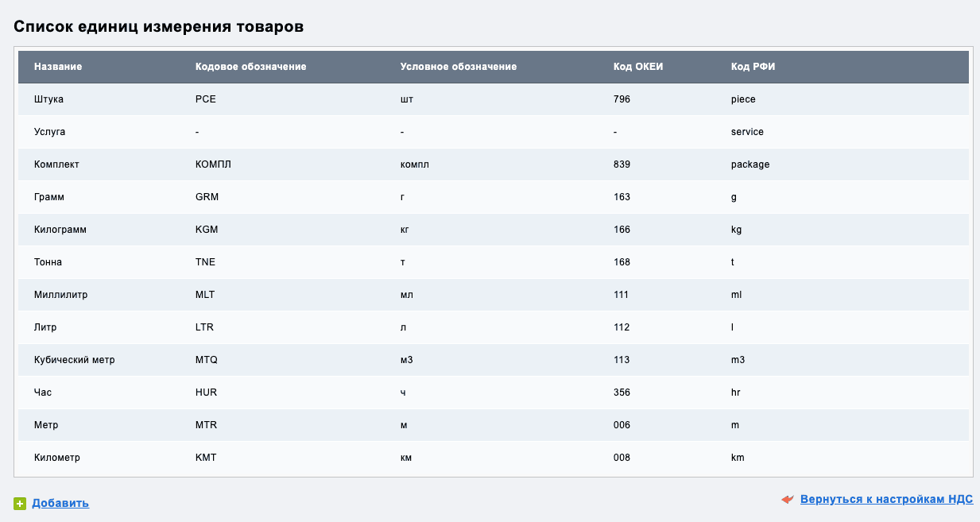
Task: Follow the Вернуться к настройкам НДС link
Action: point(887,500)
